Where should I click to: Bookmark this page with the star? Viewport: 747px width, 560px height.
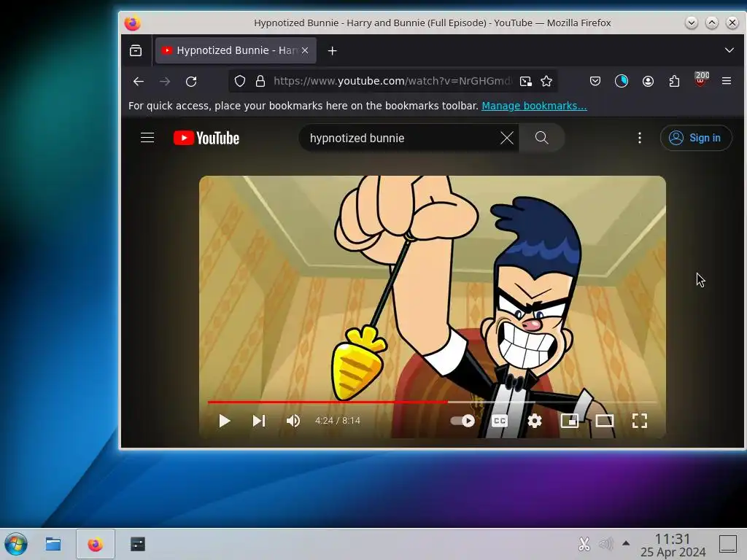coord(546,82)
